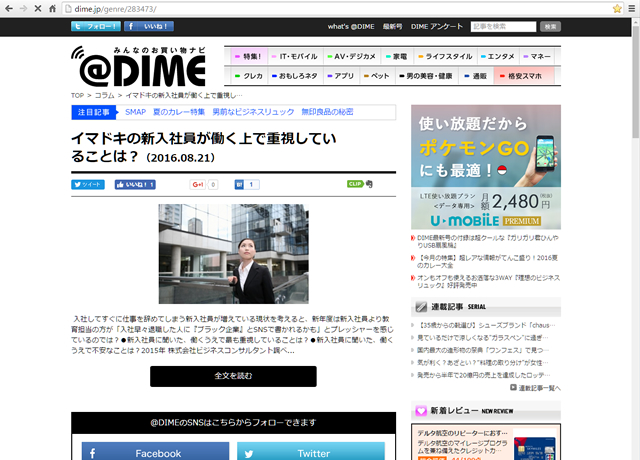
Task: Open the 連載記事一覧へ link
Action: point(539,387)
